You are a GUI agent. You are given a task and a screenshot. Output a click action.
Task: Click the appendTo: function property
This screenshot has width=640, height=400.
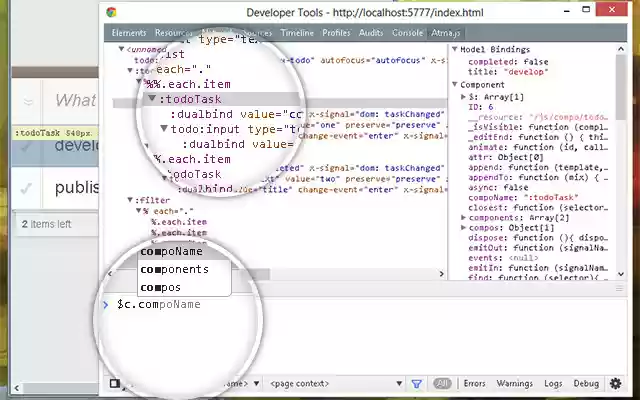coord(538,178)
